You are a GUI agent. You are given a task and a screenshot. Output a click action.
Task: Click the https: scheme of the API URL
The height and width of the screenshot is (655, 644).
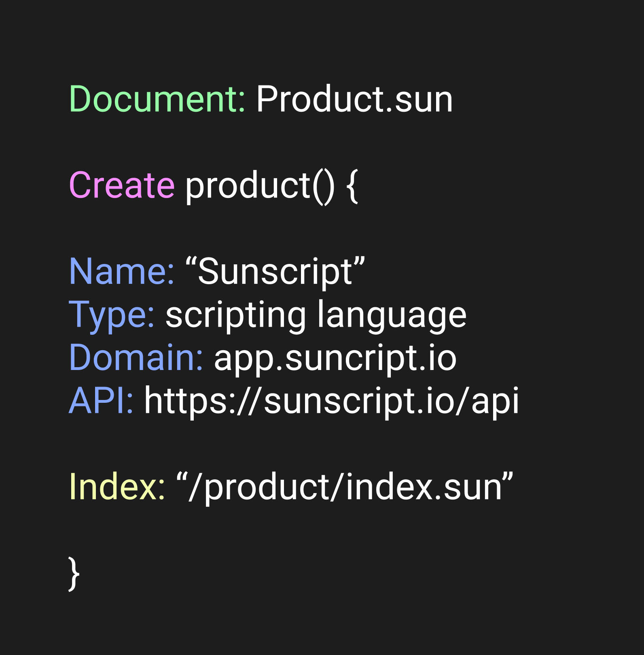click(x=189, y=401)
